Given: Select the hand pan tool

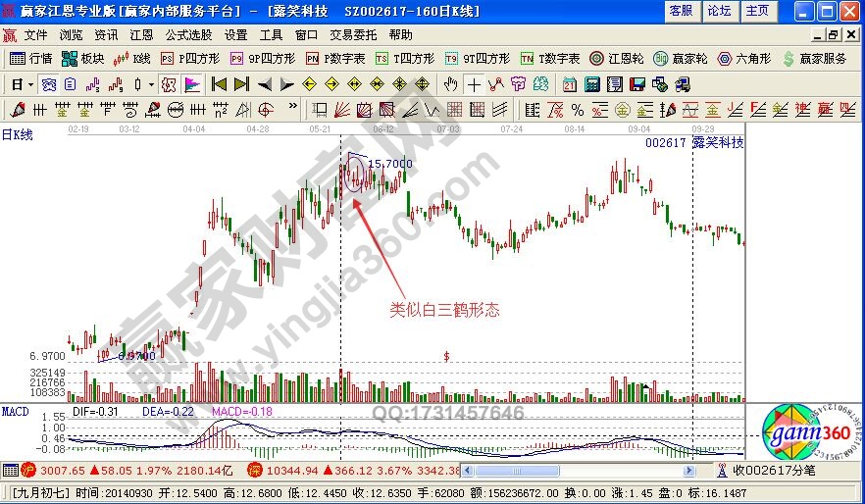Looking at the screenshot, I should (x=451, y=83).
